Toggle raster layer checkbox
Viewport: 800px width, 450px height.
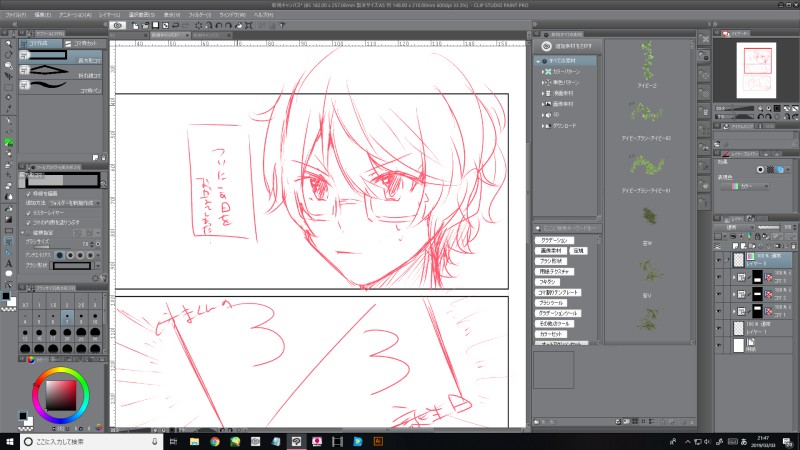point(29,213)
